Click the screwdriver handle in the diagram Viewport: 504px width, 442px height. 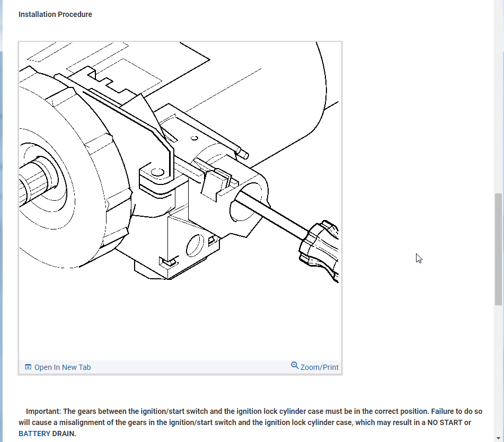(x=319, y=251)
